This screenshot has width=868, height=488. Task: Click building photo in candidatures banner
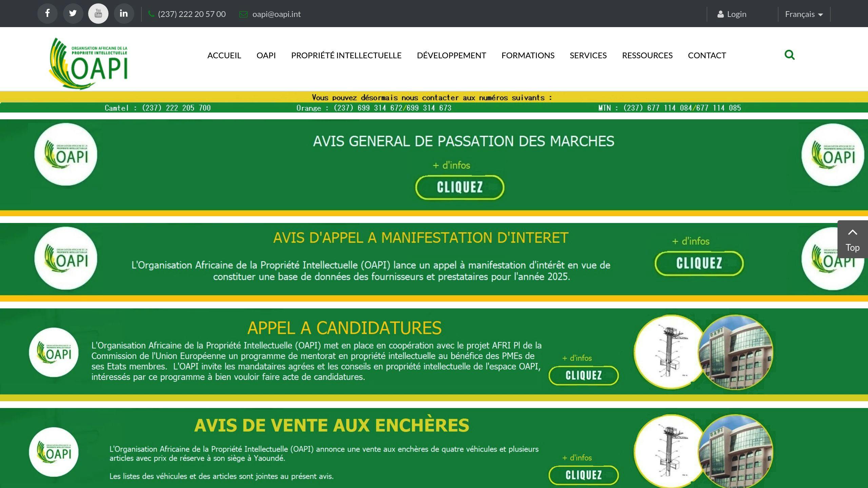pyautogui.click(x=736, y=352)
